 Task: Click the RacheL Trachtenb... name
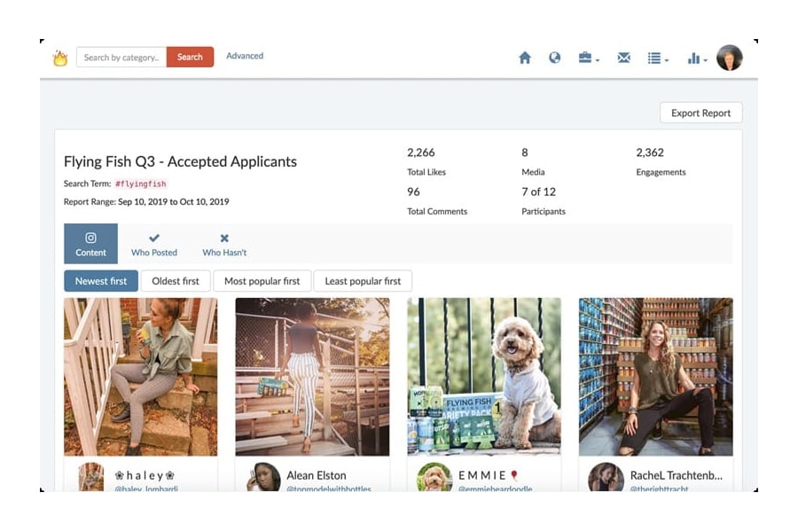677,475
